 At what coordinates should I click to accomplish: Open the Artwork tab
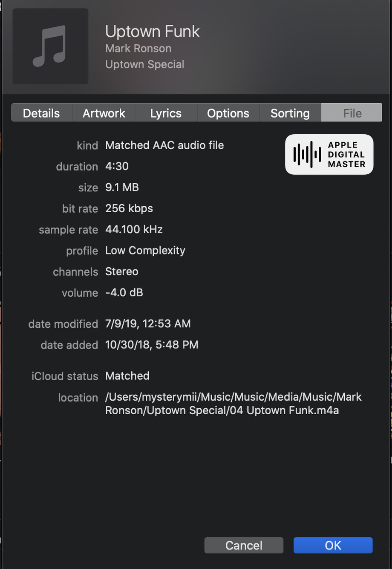104,113
